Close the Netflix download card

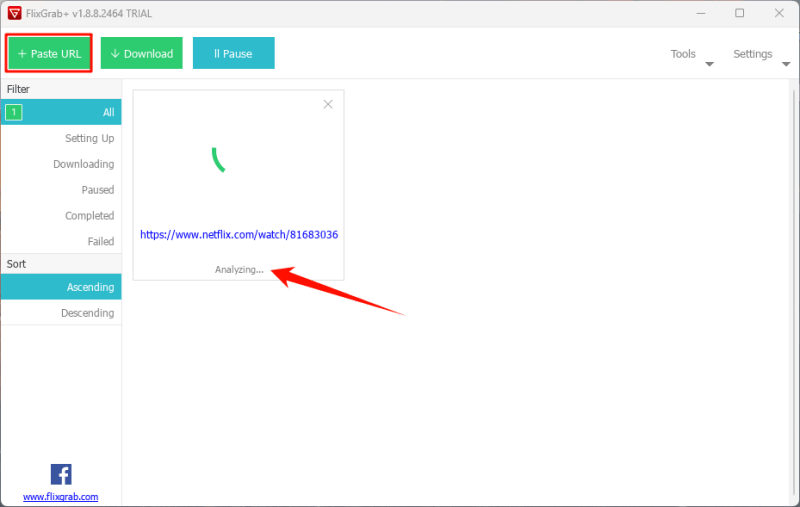(x=328, y=104)
